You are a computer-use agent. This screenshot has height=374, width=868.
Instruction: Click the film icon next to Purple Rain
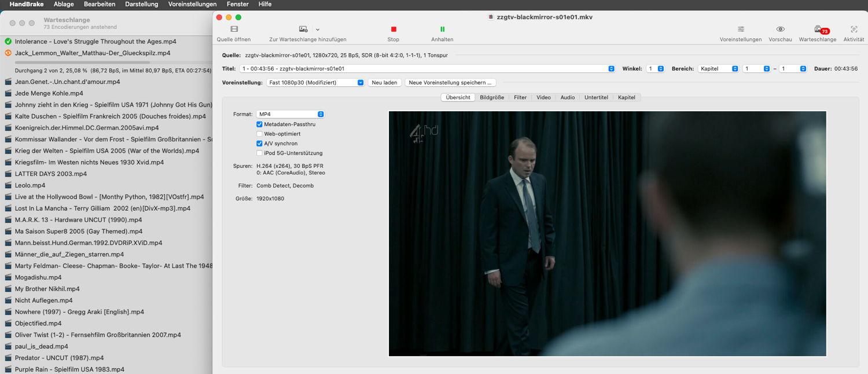click(8, 369)
